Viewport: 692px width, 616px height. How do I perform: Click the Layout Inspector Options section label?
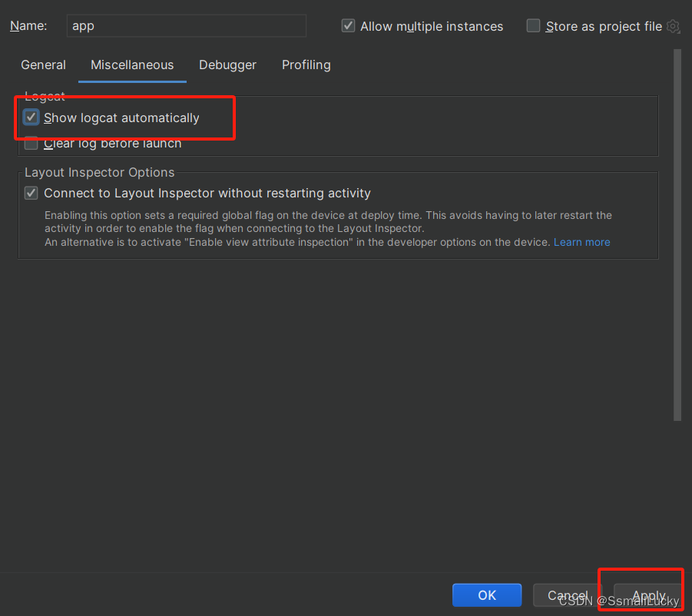tap(98, 172)
